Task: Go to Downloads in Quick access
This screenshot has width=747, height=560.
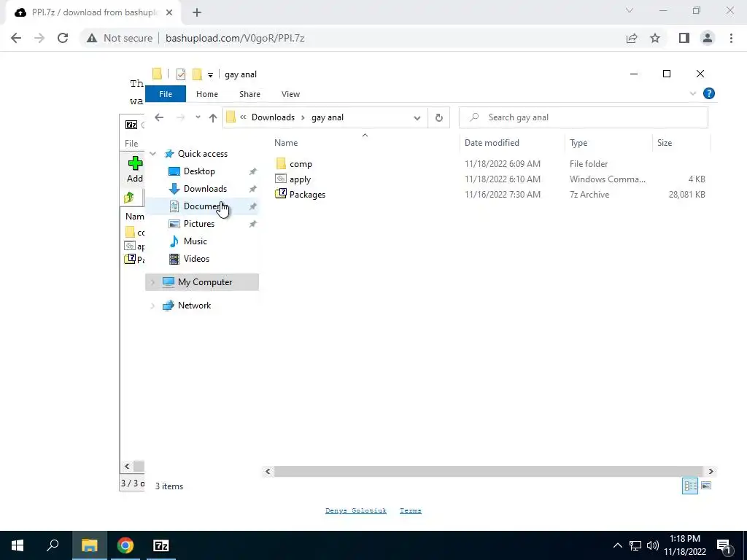Action: click(205, 189)
